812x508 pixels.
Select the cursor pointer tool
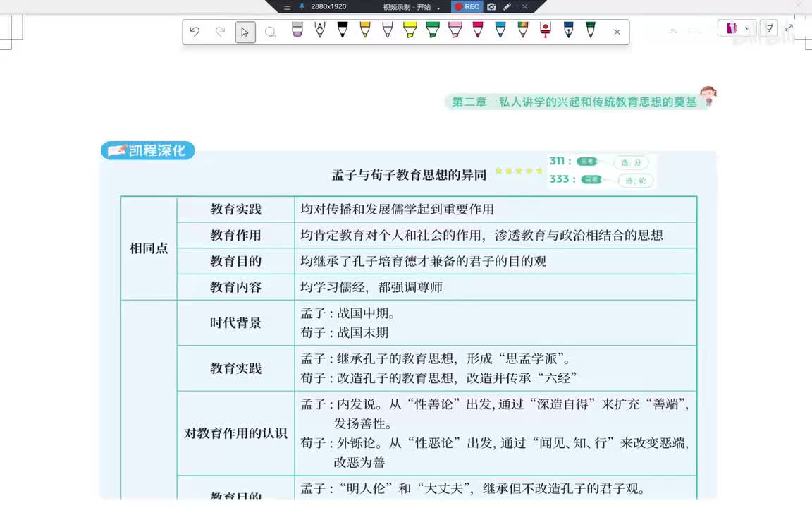pyautogui.click(x=245, y=32)
